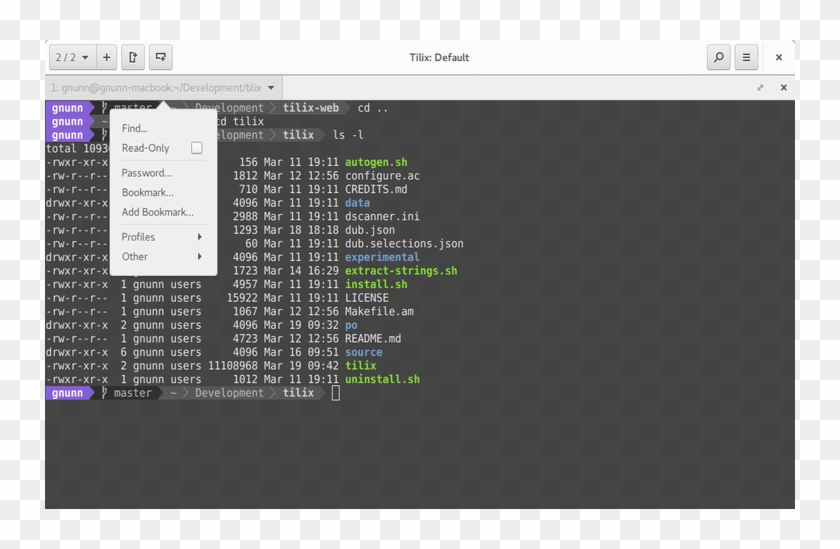Click the po directory name
The image size is (840, 549).
pyautogui.click(x=351, y=325)
